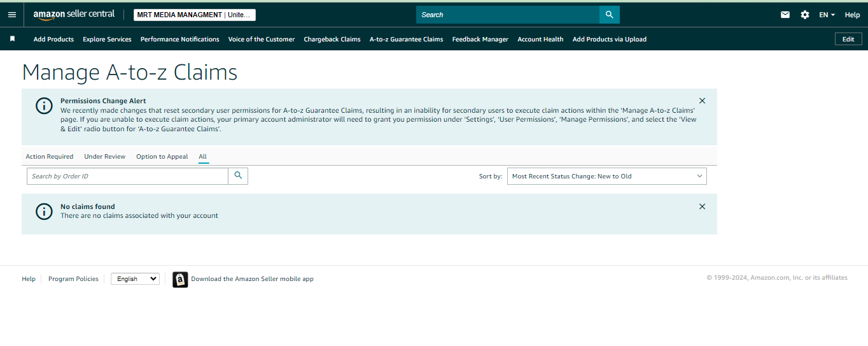The image size is (868, 346).
Task: Go to Account Health
Action: pyautogui.click(x=540, y=39)
